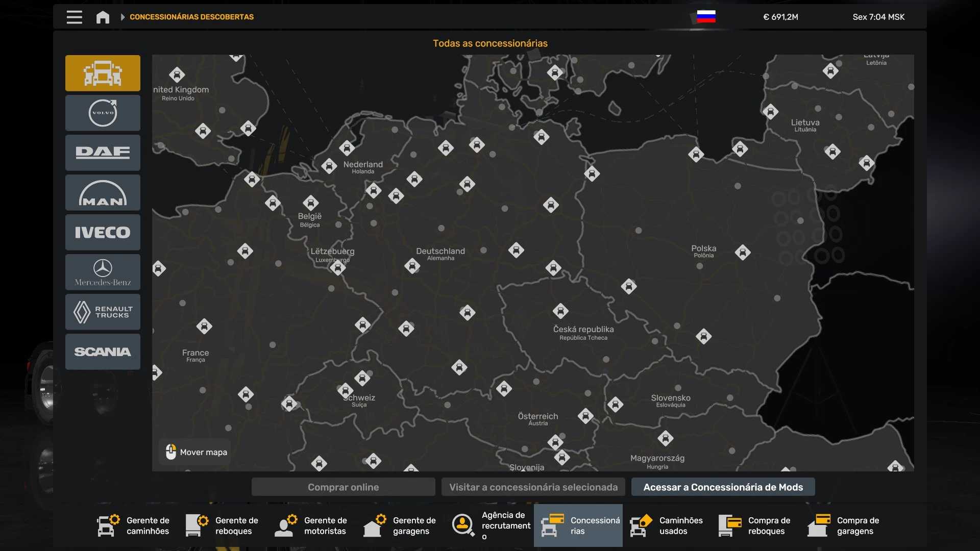The image size is (980, 551).
Task: Go to home screen icon
Action: (x=103, y=17)
